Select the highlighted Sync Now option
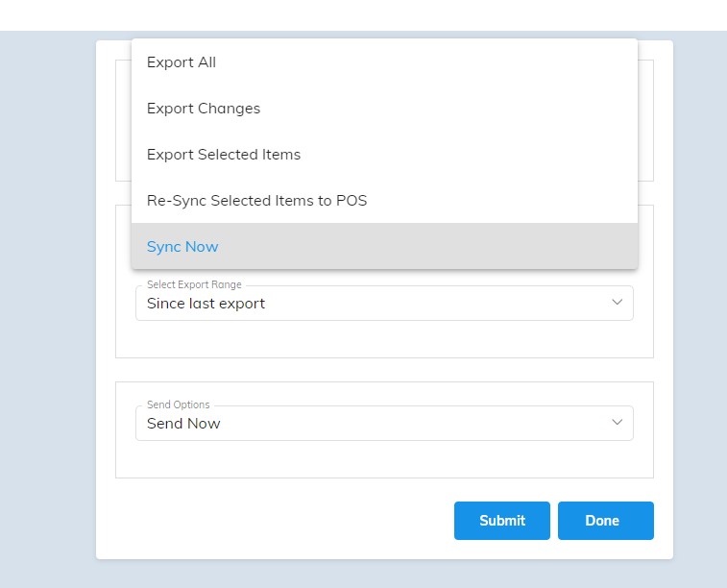727x588 pixels. coord(384,246)
